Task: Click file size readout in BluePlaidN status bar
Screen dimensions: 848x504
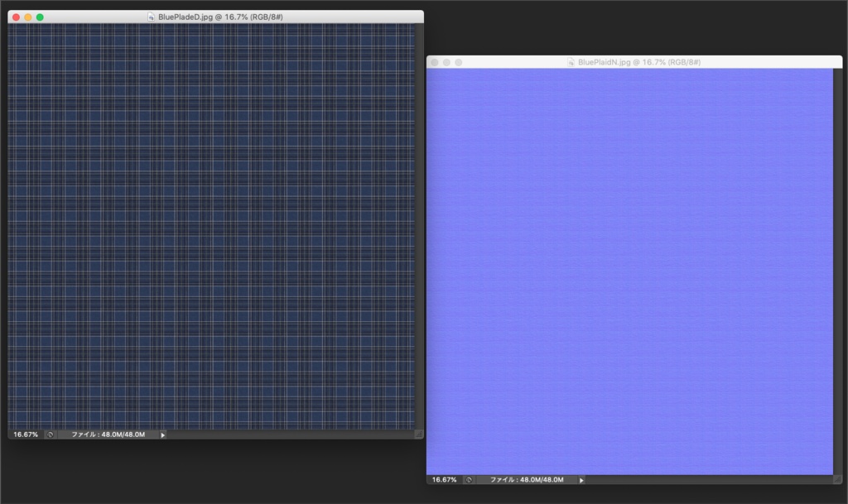Action: [527, 480]
